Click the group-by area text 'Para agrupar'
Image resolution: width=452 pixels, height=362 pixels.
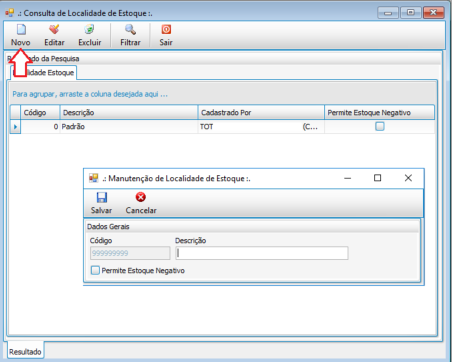click(90, 94)
